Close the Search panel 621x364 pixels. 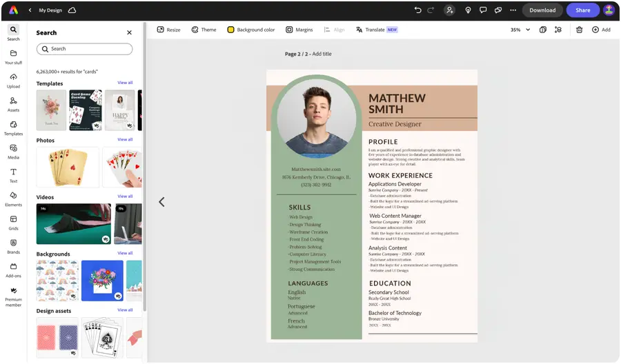[129, 32]
